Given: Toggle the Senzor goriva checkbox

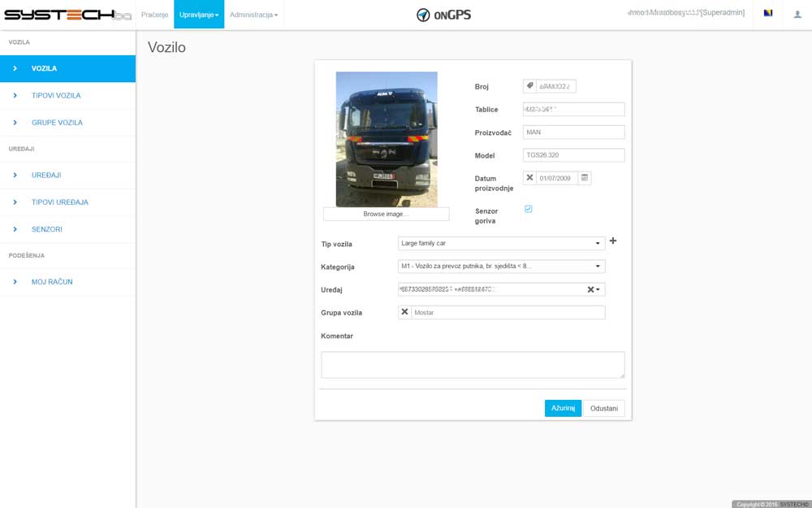Looking at the screenshot, I should pyautogui.click(x=529, y=209).
